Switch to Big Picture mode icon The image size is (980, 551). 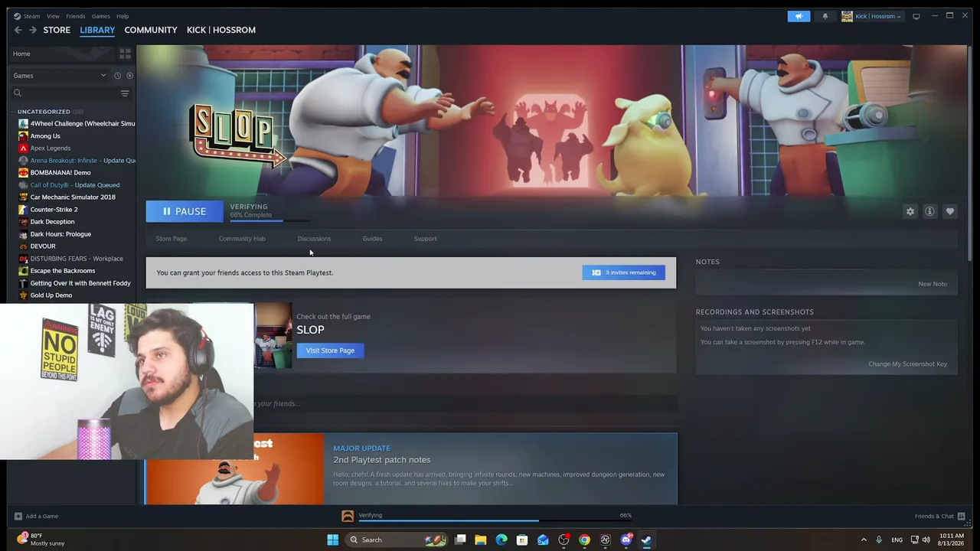pyautogui.click(x=916, y=16)
